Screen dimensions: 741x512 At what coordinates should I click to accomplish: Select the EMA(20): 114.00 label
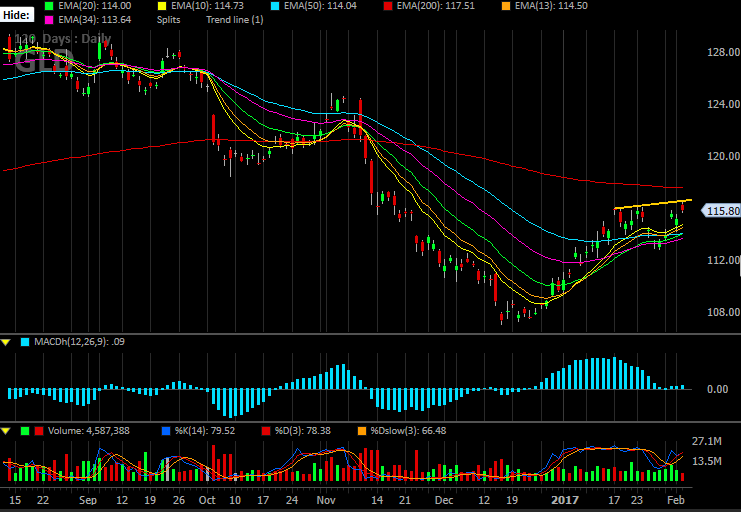[95, 6]
